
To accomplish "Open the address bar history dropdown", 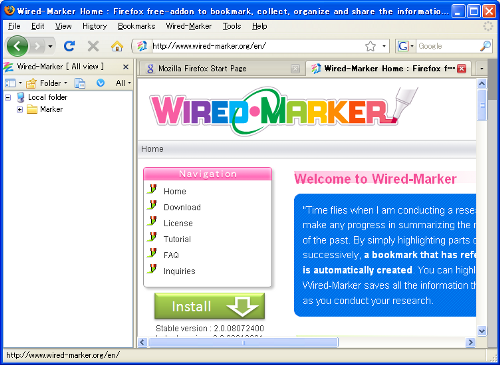I will click(384, 46).
